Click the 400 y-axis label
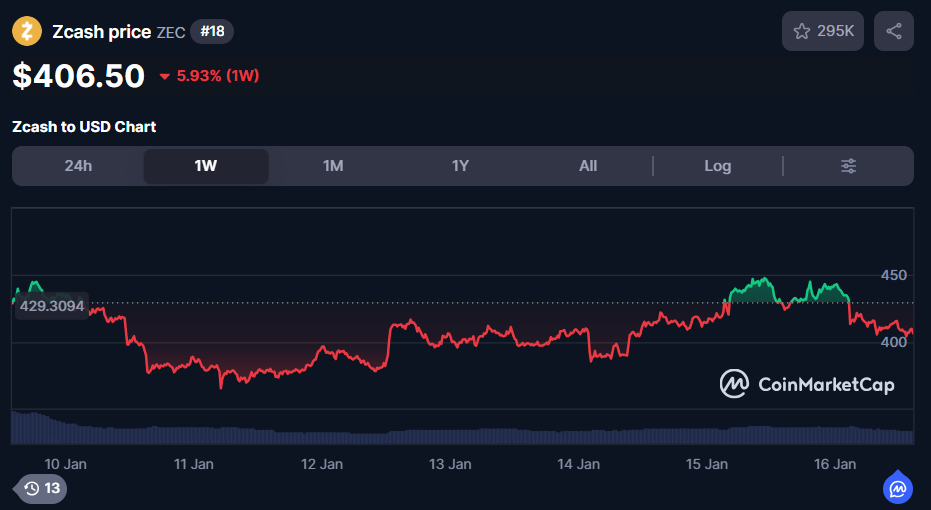 click(x=894, y=342)
